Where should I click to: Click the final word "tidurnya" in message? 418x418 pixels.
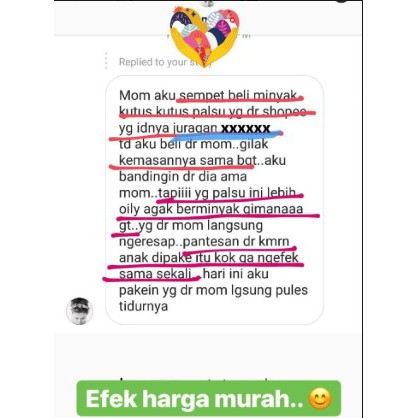click(143, 306)
